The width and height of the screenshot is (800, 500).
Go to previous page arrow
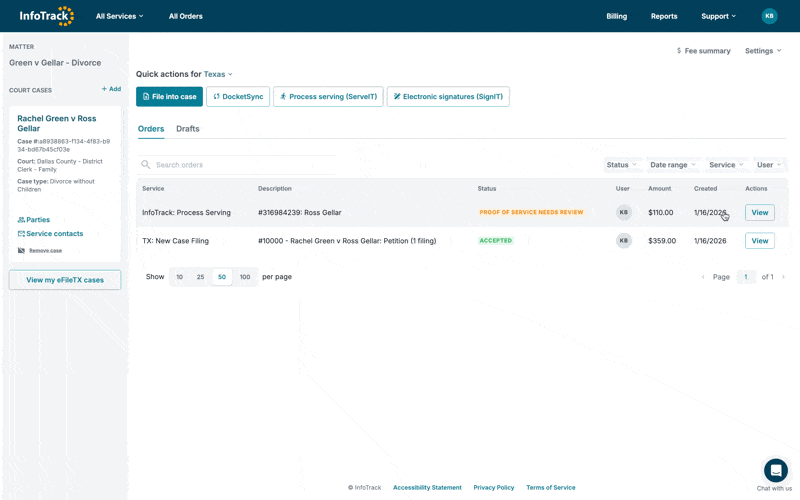pyautogui.click(x=703, y=277)
